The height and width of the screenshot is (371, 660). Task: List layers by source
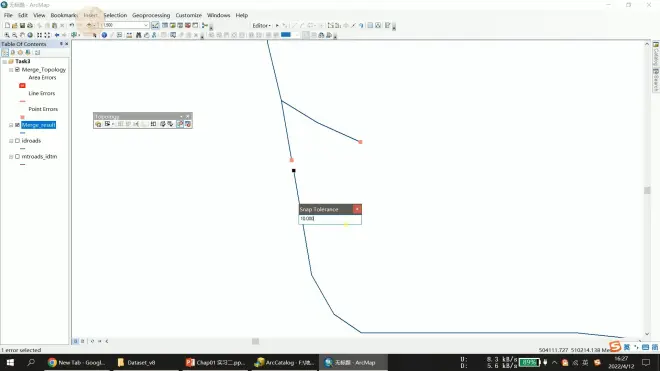13,53
